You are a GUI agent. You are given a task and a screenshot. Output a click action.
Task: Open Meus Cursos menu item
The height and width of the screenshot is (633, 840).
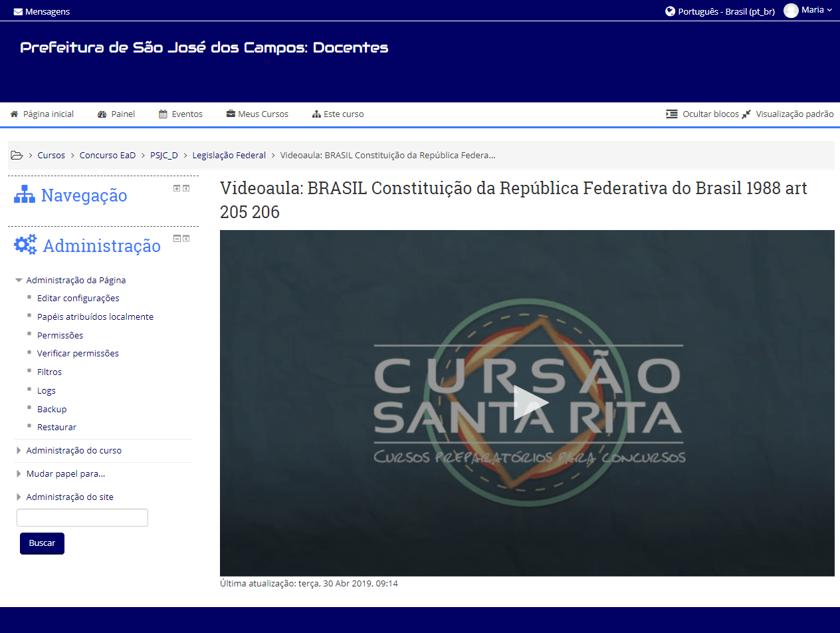tap(263, 114)
